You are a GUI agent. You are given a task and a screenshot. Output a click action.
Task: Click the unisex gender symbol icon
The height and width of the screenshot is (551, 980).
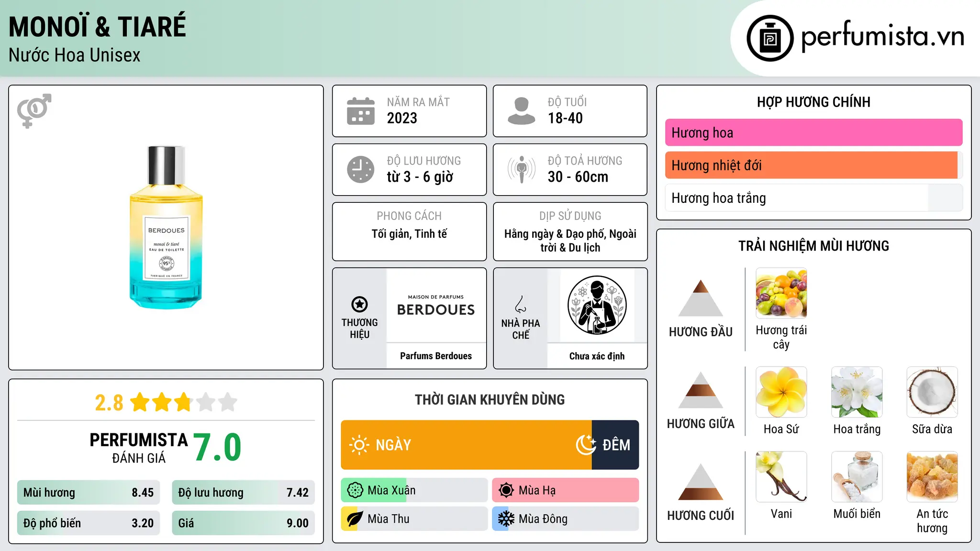(x=34, y=111)
